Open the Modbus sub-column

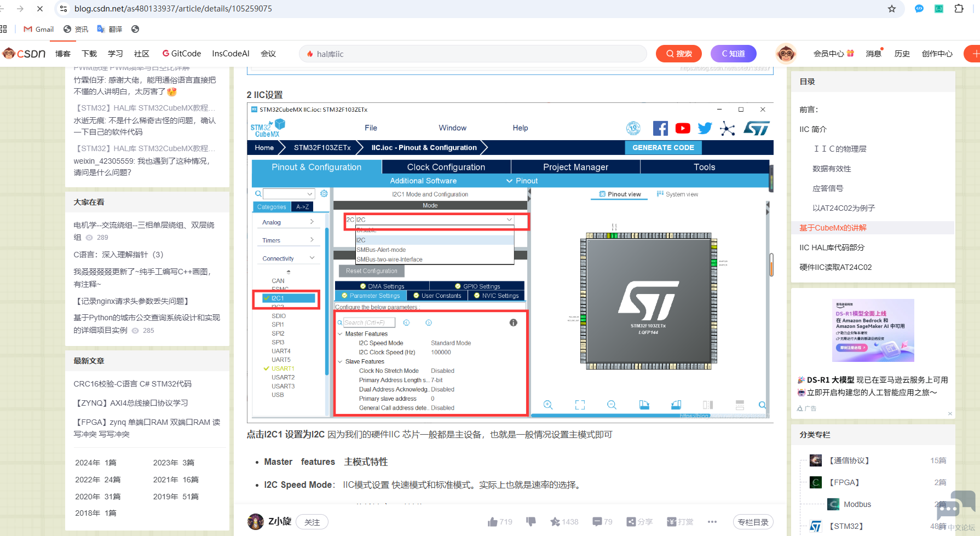[x=857, y=504]
